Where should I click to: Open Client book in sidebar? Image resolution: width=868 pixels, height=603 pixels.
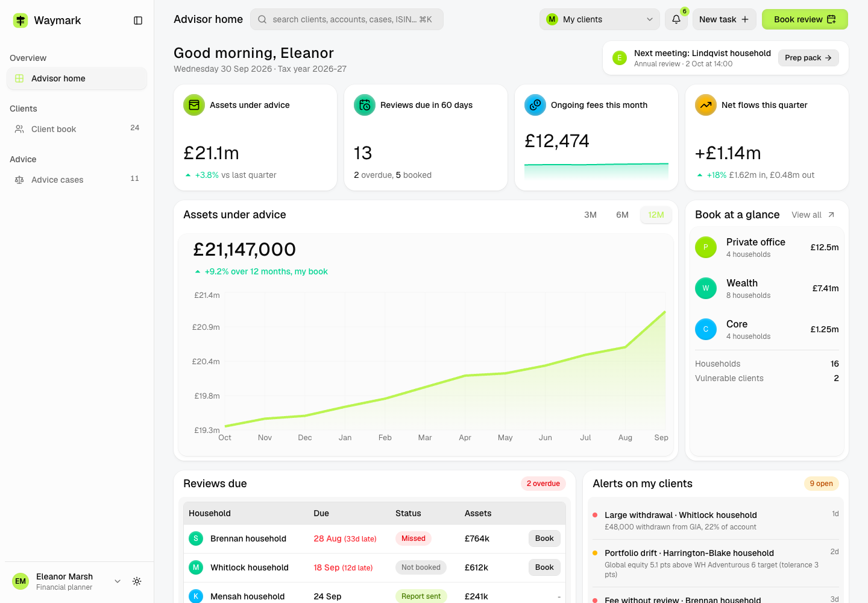point(77,129)
